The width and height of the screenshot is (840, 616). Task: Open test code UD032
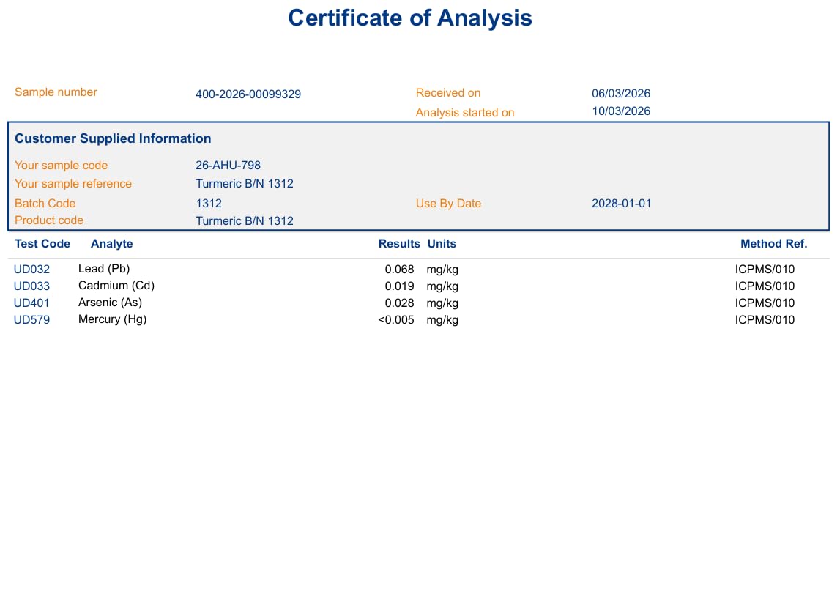coord(31,270)
